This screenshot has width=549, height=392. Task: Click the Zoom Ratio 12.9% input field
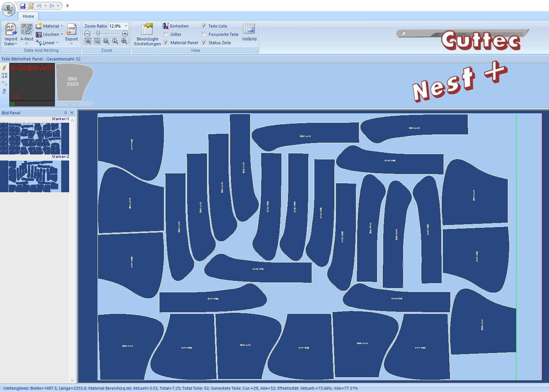[115, 26]
